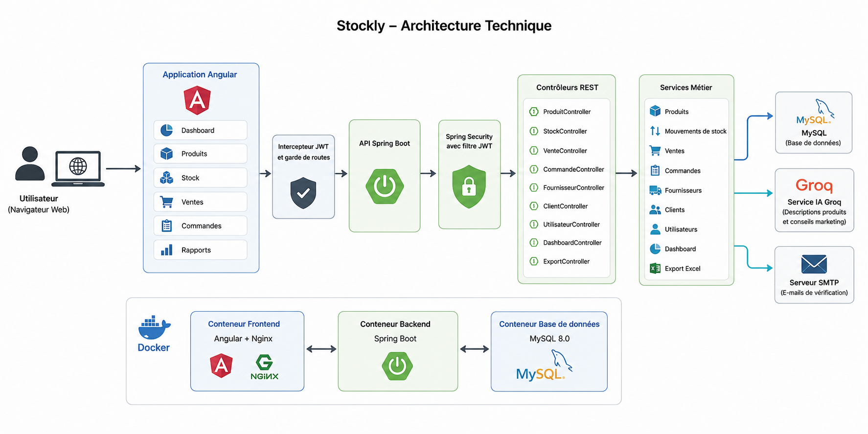
Task: Click the MySQL dolphin logo in database box
Action: [815, 112]
